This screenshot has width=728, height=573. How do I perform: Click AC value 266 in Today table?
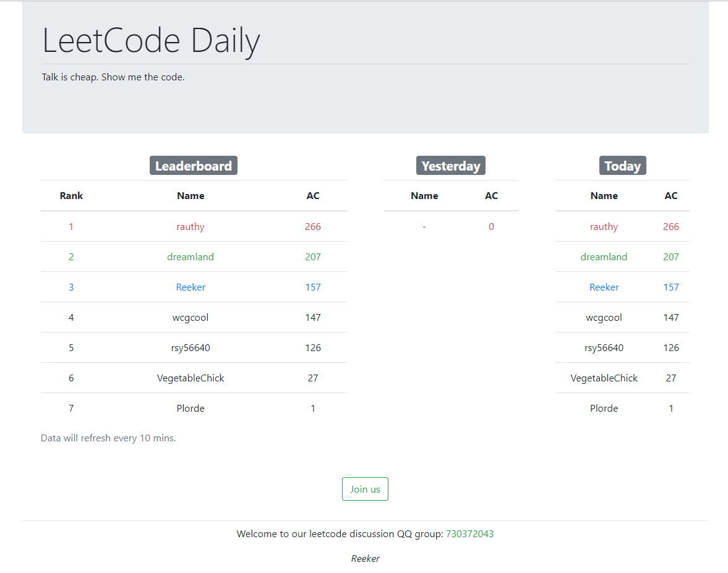(671, 226)
